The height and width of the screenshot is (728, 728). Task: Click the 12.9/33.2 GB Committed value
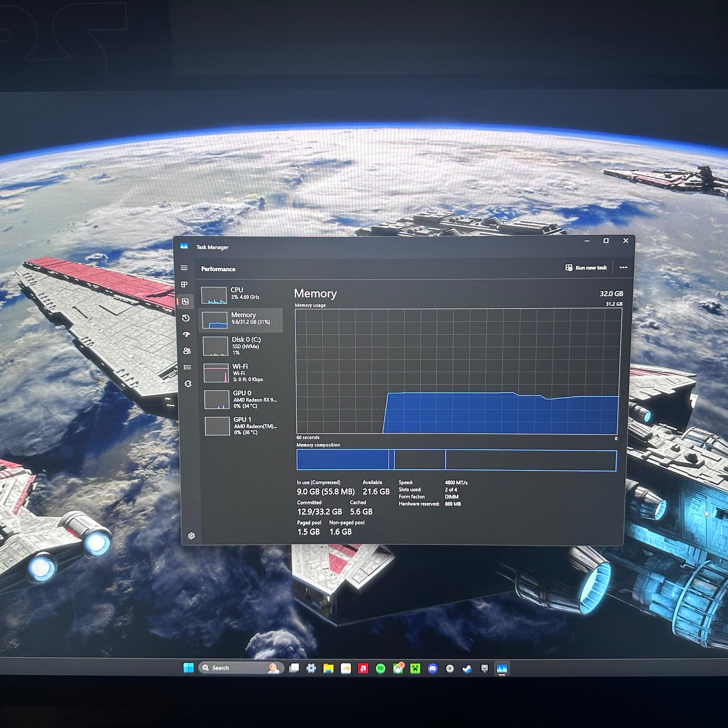point(320,512)
